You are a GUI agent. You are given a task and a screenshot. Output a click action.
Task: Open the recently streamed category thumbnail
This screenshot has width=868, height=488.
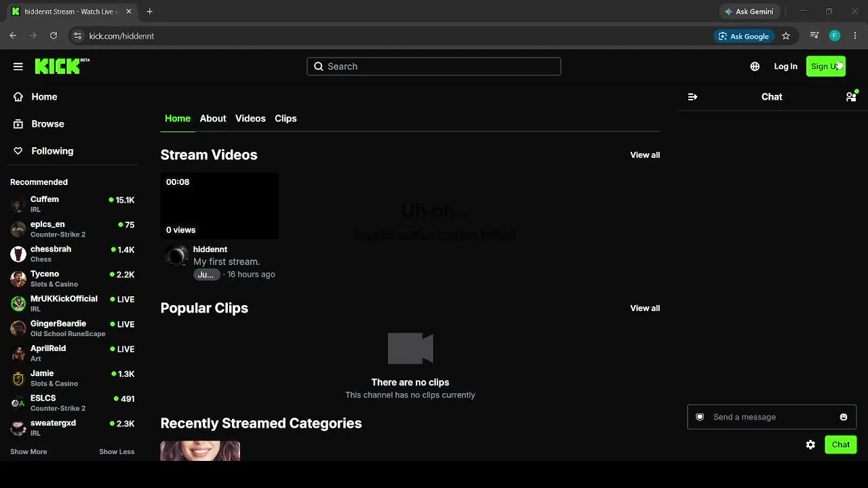[x=200, y=451]
